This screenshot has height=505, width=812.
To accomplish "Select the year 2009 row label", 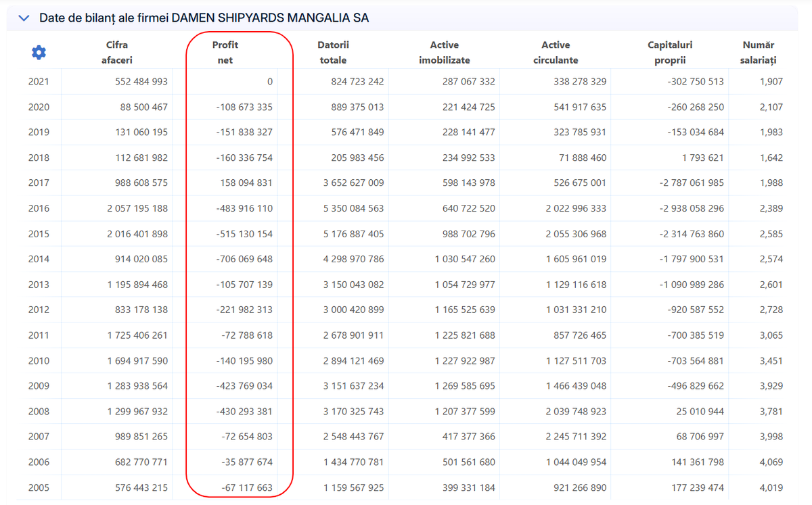I will [39, 386].
